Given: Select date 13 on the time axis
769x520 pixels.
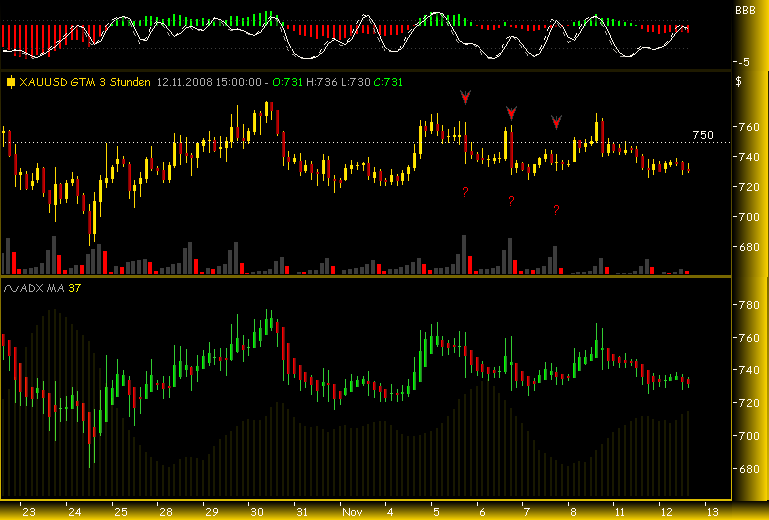Looking at the screenshot, I should tap(712, 512).
